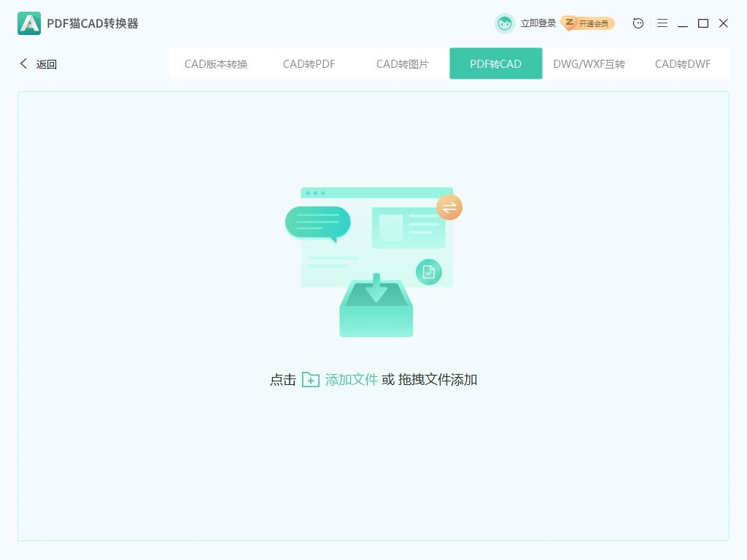Switch to the CAD转PDF tab

coord(309,63)
